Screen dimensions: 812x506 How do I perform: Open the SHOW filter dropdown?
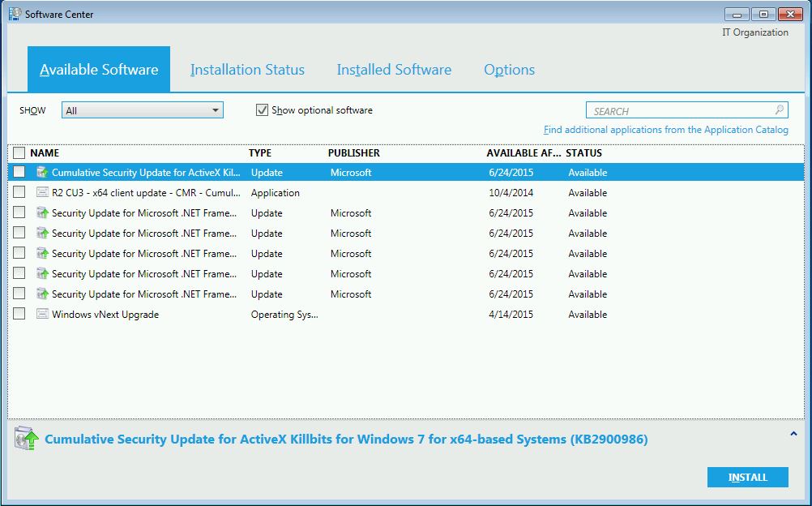point(142,110)
